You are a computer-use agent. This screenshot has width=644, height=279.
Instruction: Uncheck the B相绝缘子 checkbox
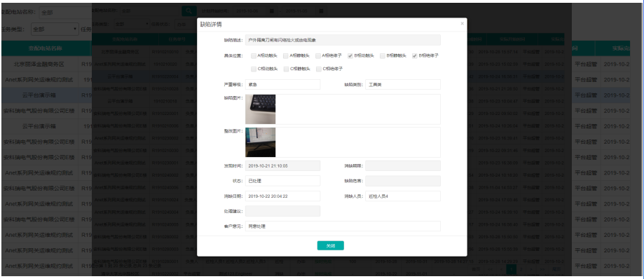tap(415, 56)
